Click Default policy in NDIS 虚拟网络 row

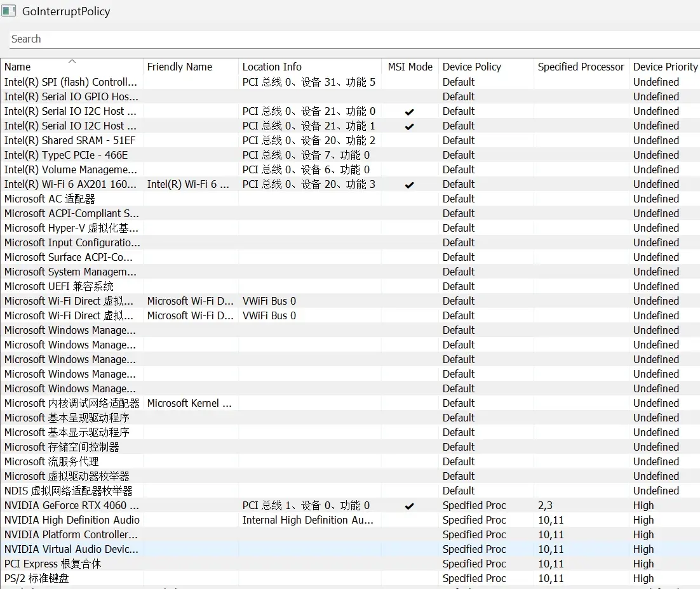[x=459, y=491]
